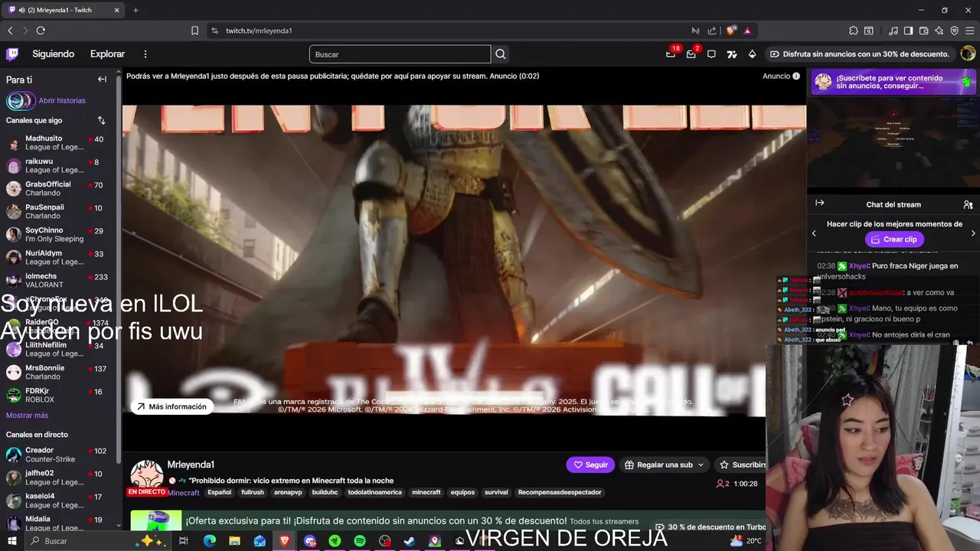
Task: Open FDRKjr ROBLOX channel
Action: pyautogui.click(x=57, y=395)
